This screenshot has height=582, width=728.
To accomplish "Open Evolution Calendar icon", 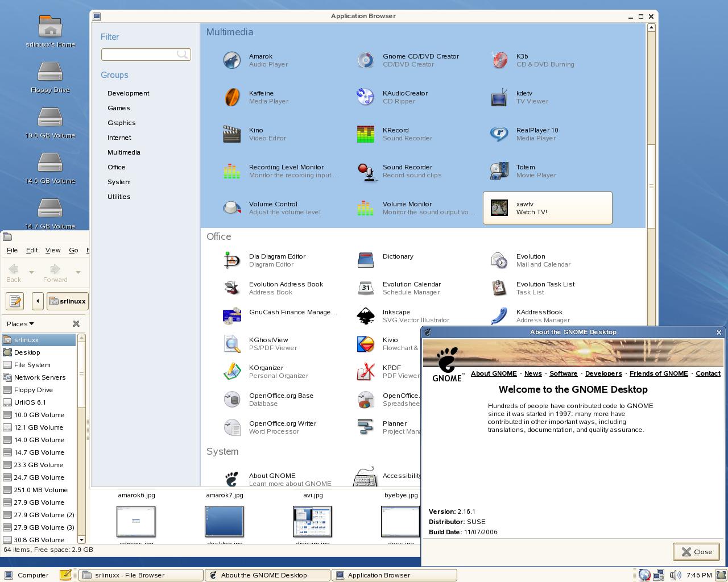I will [365, 288].
